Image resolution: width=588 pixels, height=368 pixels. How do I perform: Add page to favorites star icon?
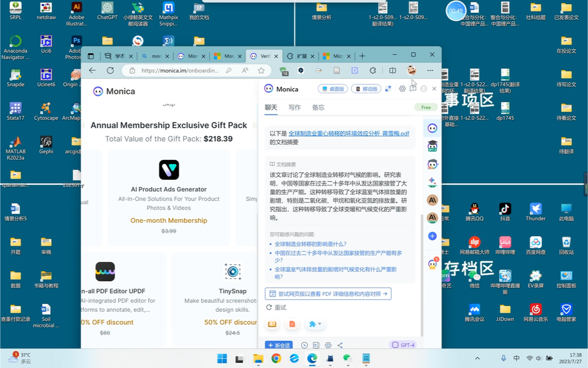261,70
